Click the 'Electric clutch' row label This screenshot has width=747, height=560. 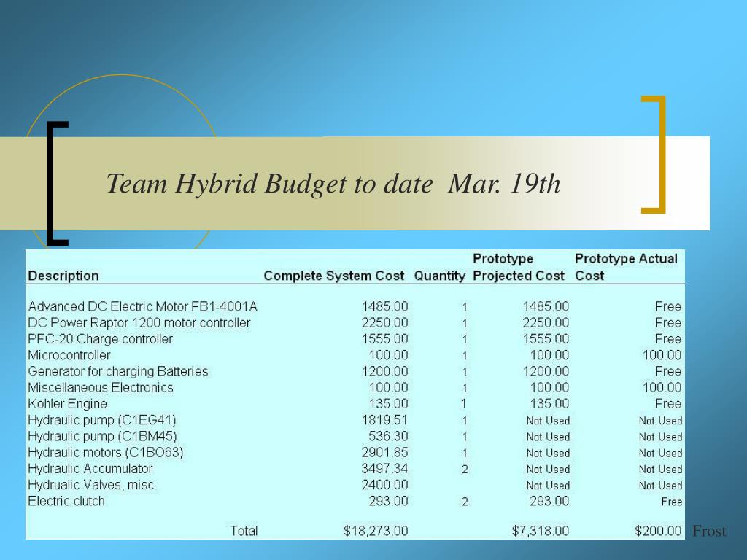[x=66, y=501]
